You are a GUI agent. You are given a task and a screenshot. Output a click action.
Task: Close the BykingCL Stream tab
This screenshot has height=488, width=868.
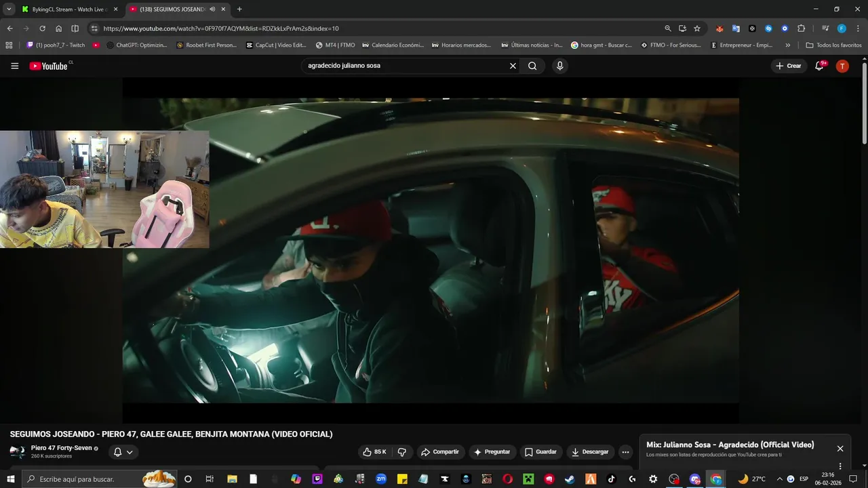click(115, 9)
